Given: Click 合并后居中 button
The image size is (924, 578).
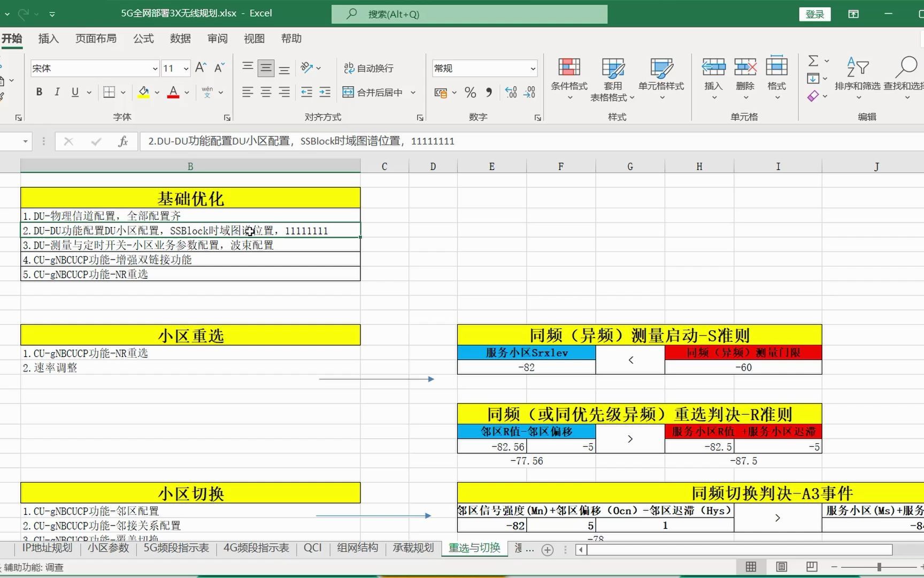Looking at the screenshot, I should coord(373,93).
